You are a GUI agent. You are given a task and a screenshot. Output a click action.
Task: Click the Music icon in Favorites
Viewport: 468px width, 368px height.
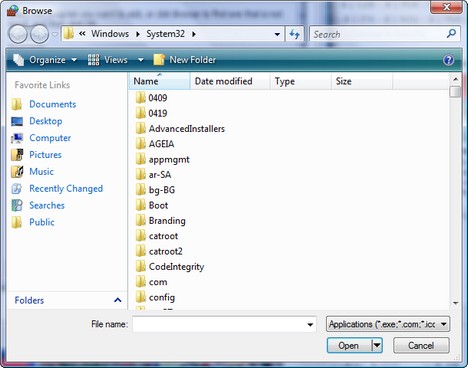click(x=17, y=172)
